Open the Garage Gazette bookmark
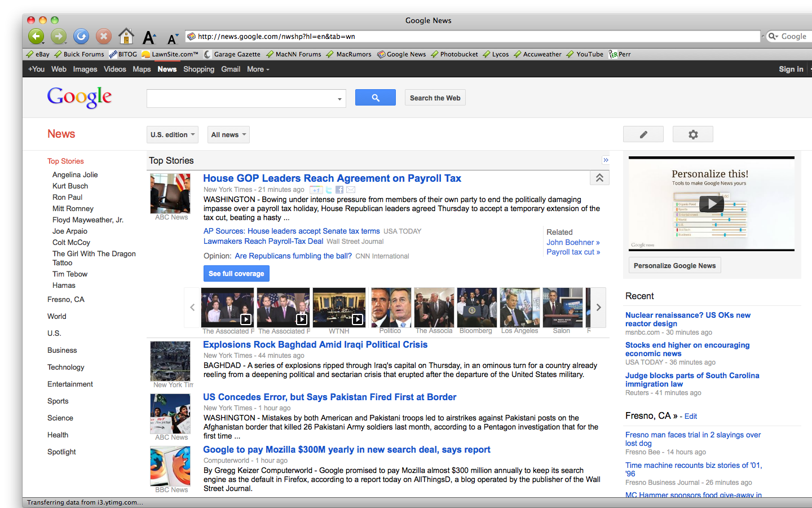 232,54
